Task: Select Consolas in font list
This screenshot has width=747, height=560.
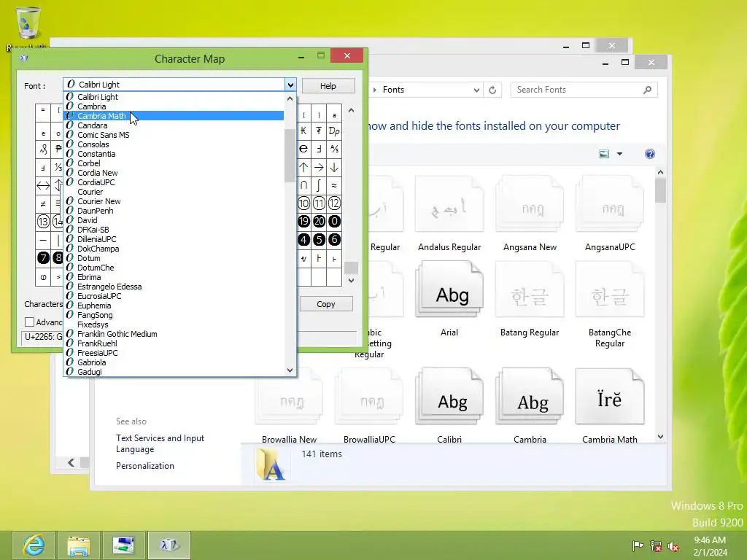Action: click(174, 144)
